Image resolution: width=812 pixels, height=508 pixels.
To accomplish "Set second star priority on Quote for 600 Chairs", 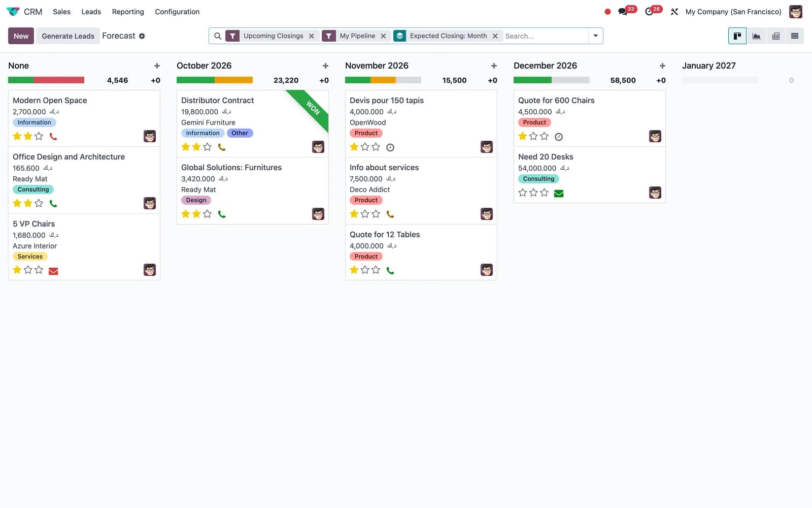I will point(533,136).
